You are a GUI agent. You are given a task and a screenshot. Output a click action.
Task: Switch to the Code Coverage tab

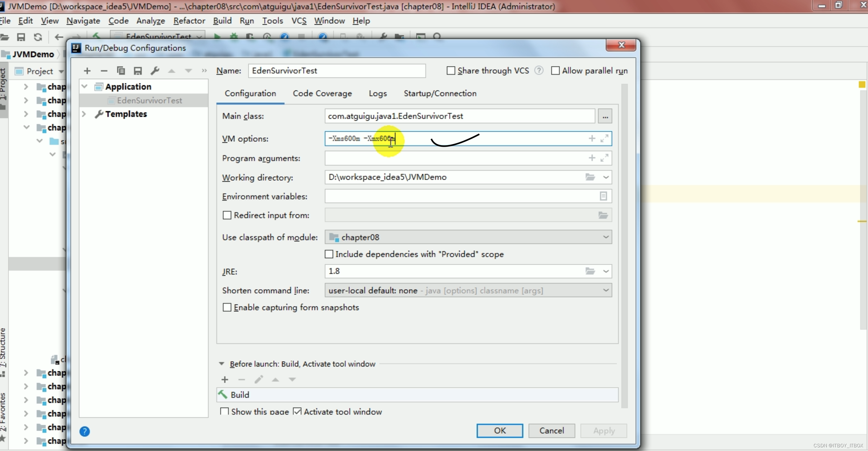pyautogui.click(x=322, y=93)
